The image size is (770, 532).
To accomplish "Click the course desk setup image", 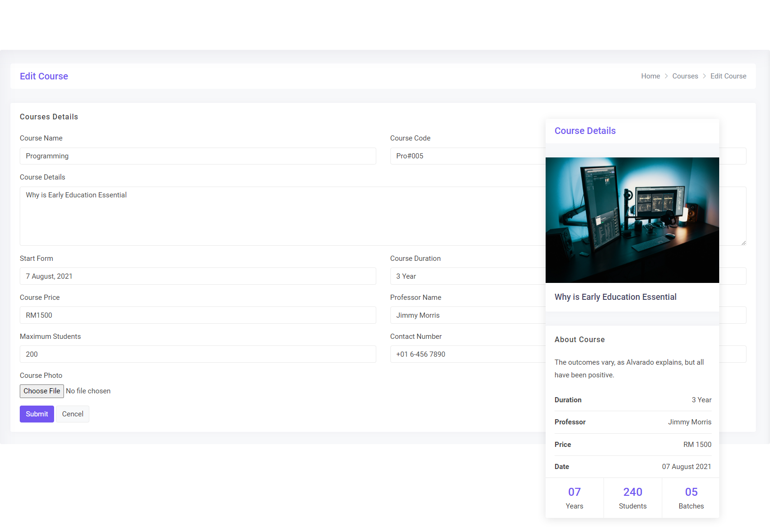I will coord(632,220).
